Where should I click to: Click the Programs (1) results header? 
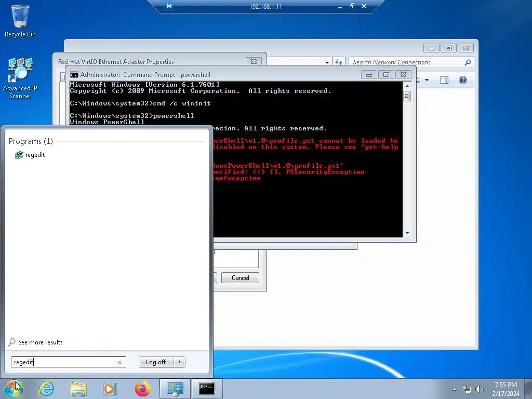(31, 141)
